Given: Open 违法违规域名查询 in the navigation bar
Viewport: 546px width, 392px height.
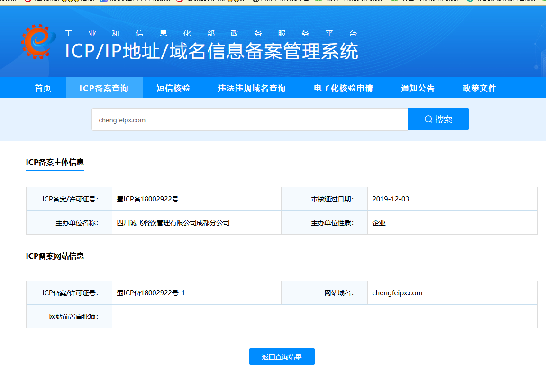Looking at the screenshot, I should pyautogui.click(x=252, y=88).
